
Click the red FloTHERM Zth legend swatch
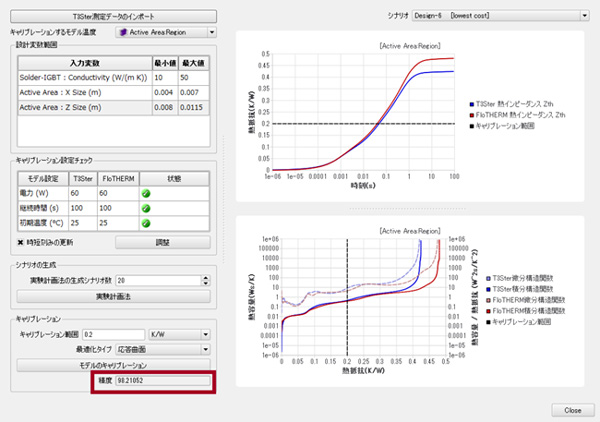click(x=469, y=116)
